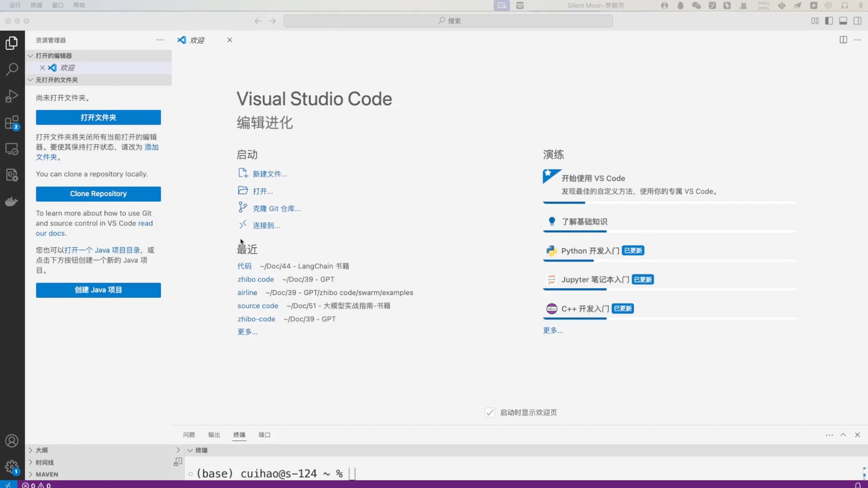Open the Search view icon

click(x=12, y=69)
